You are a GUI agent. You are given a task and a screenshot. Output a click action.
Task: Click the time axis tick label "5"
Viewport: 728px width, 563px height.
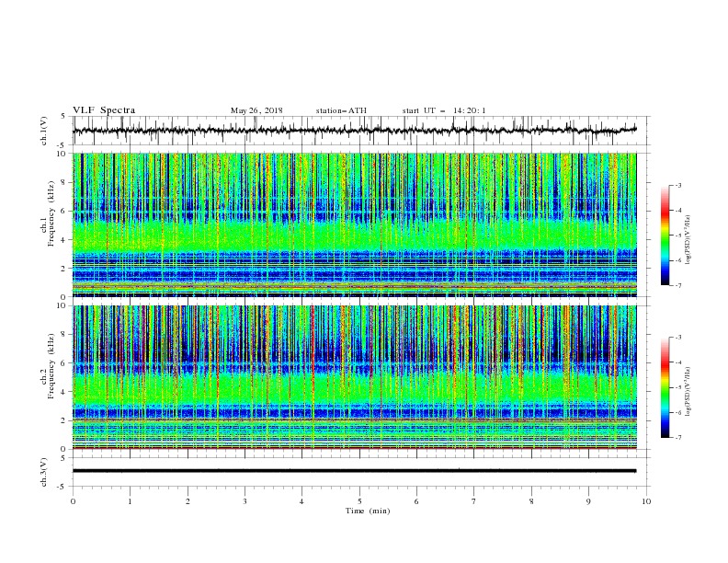(359, 501)
